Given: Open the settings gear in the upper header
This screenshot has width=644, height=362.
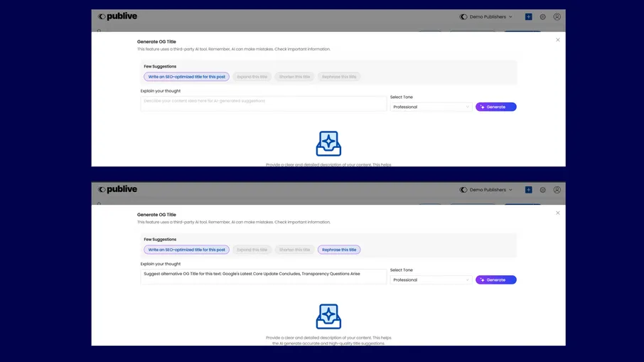Looking at the screenshot, I should tap(542, 17).
